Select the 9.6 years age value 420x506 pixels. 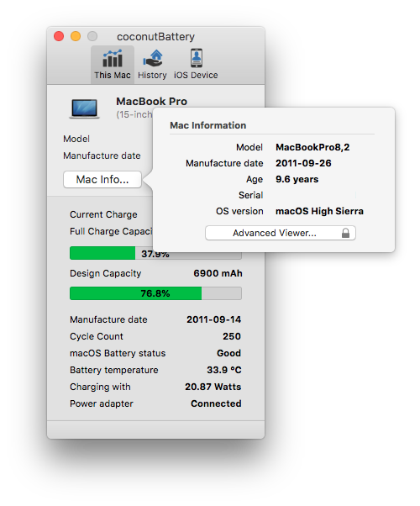click(297, 179)
